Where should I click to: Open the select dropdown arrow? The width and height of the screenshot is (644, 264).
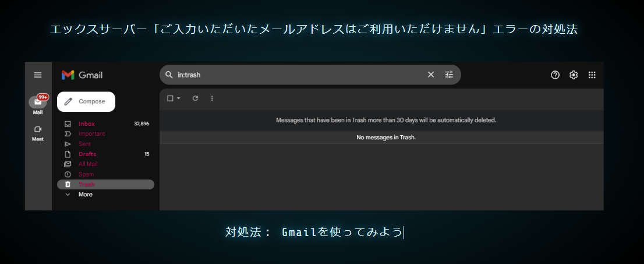[179, 98]
